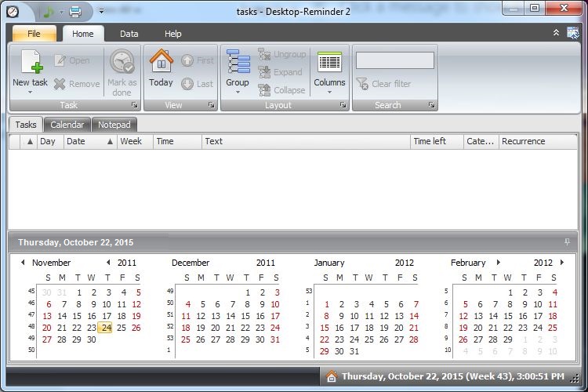Open Task group dialog launcher
Screen dimensions: 588x392
coord(135,105)
